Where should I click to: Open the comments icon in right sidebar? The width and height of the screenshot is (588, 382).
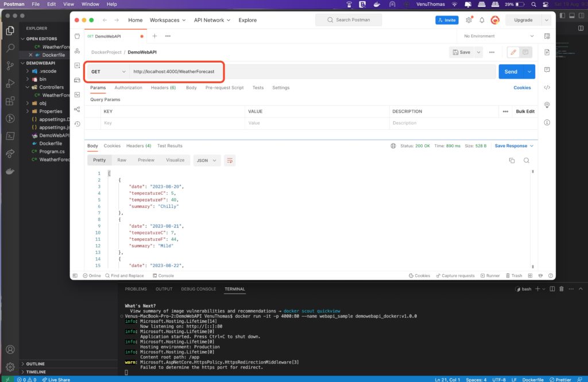[547, 70]
